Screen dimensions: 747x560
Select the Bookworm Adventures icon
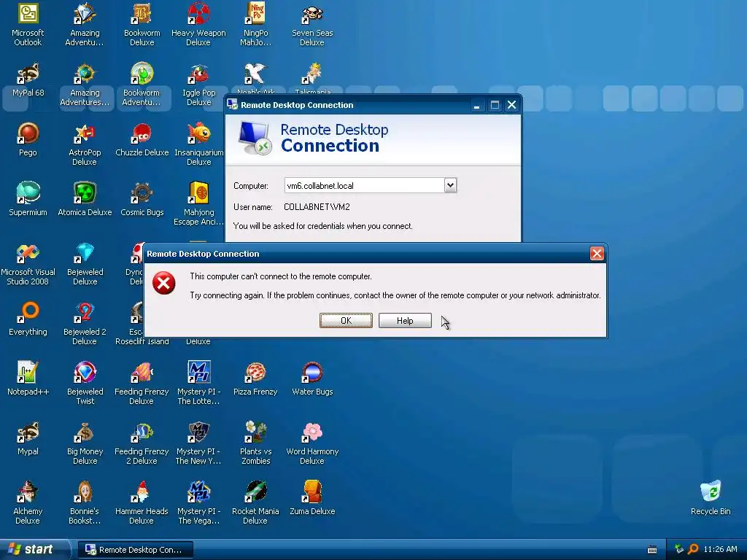point(142,85)
